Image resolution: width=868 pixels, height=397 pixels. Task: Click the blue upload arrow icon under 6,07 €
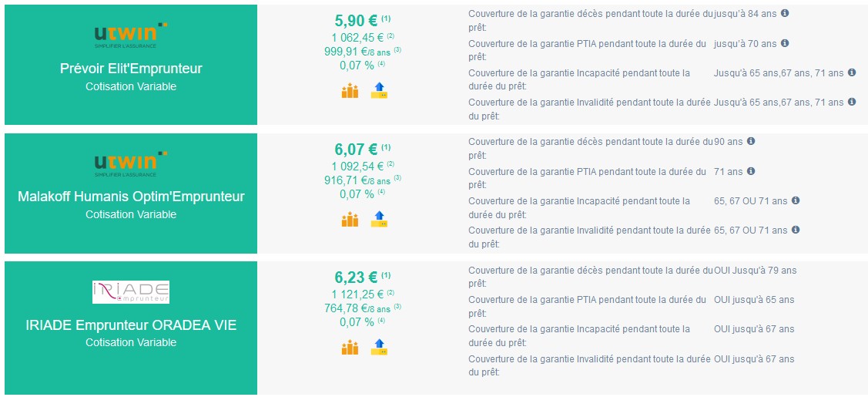pos(379,219)
